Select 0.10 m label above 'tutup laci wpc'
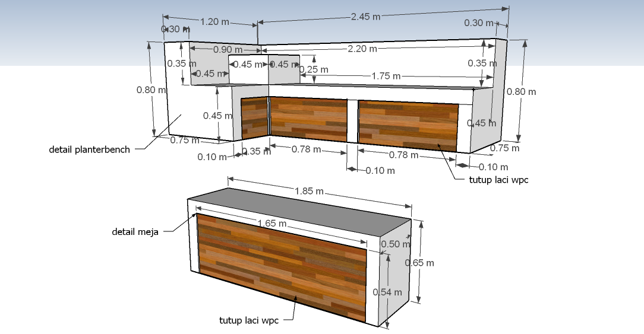Screen dimensions: 644x334 coord(493,167)
